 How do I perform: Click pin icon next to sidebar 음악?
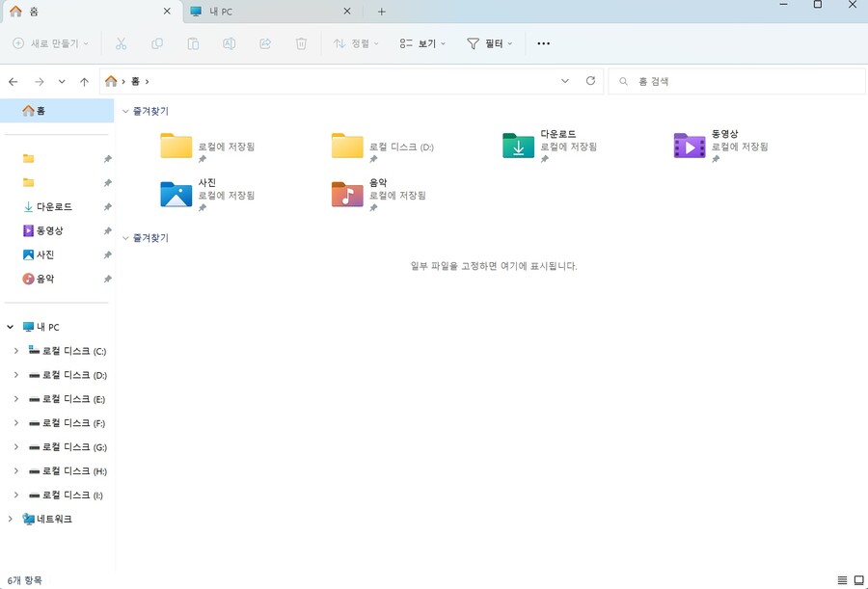point(107,279)
